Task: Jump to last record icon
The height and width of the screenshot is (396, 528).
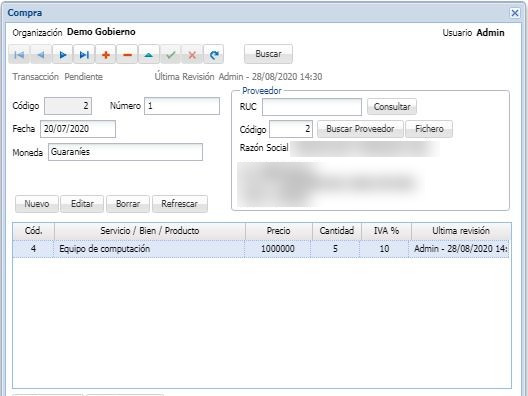Action: click(84, 55)
